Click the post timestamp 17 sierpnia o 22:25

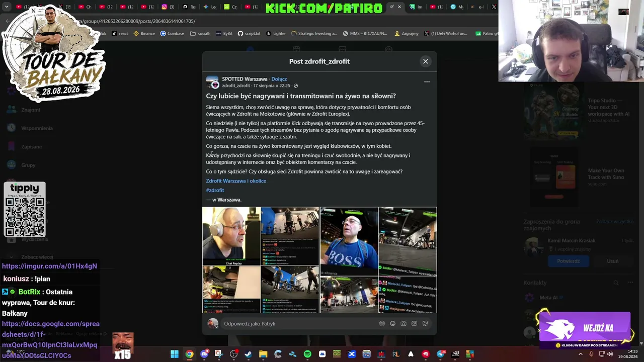tap(272, 86)
